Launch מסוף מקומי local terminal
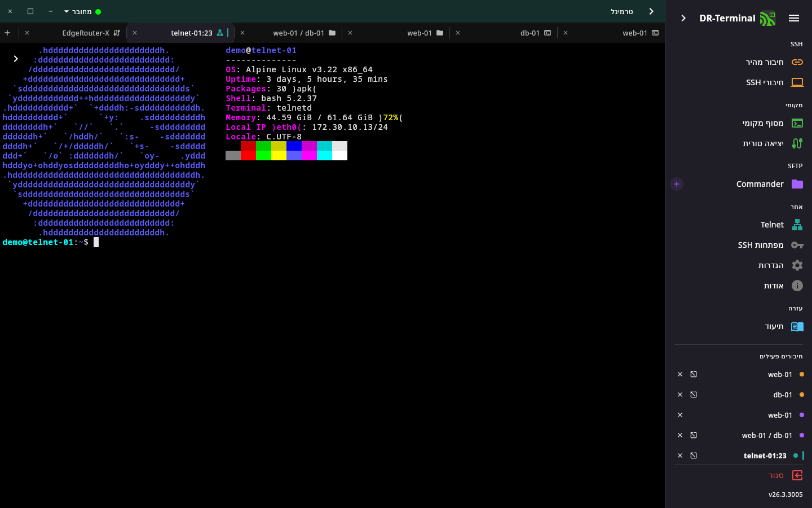 739,123
